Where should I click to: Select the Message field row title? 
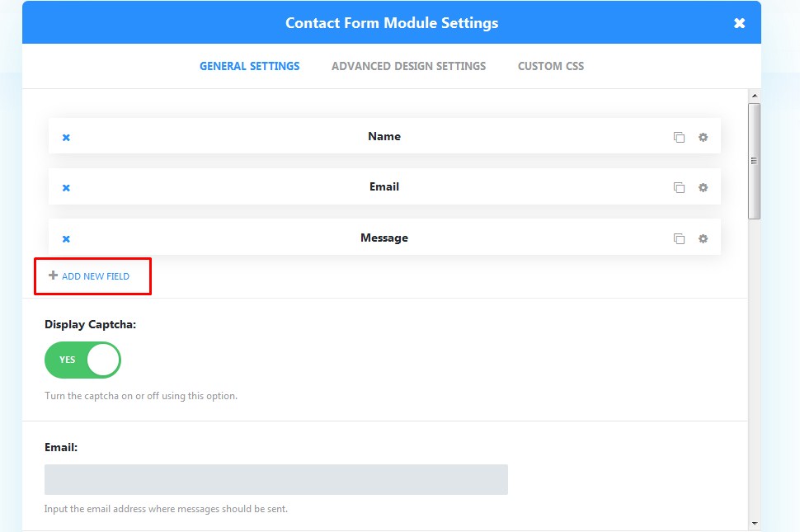pos(384,238)
